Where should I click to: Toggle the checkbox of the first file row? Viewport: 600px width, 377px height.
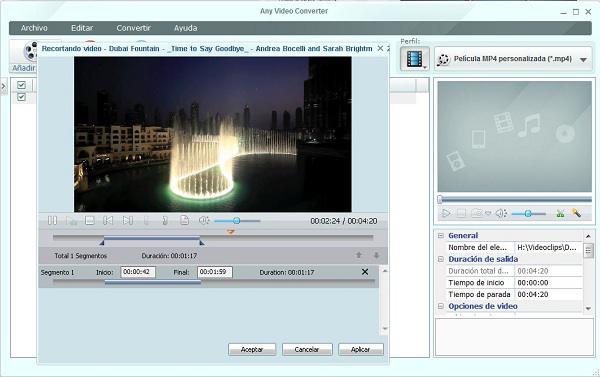pos(21,97)
